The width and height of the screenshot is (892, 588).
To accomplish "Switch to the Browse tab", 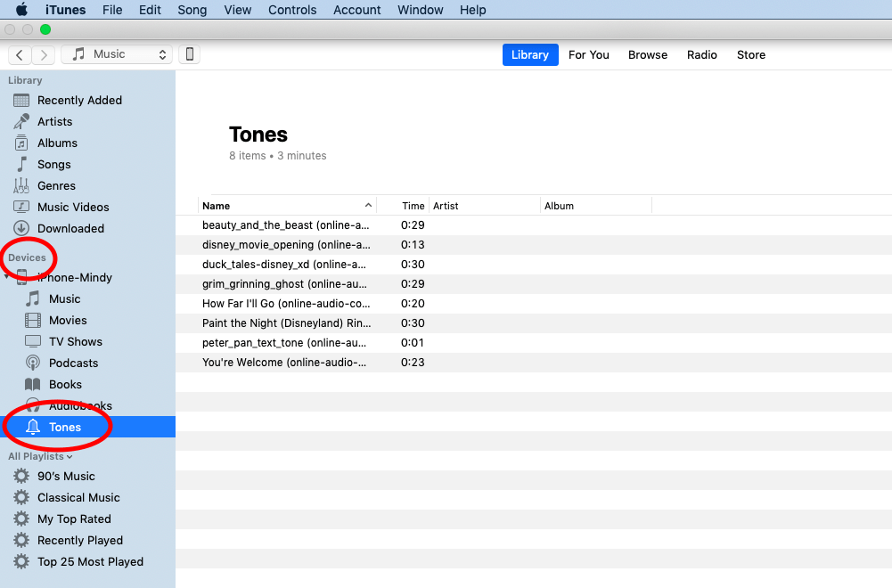I will (648, 54).
